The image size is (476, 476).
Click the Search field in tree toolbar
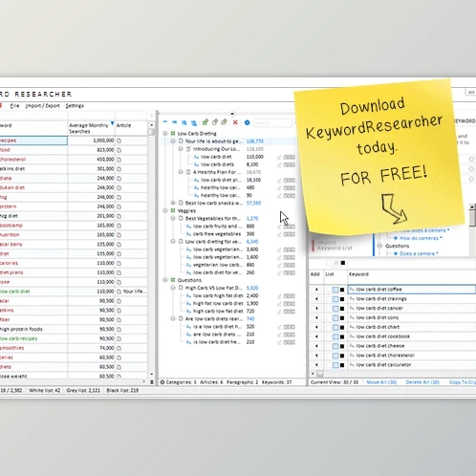click(273, 122)
